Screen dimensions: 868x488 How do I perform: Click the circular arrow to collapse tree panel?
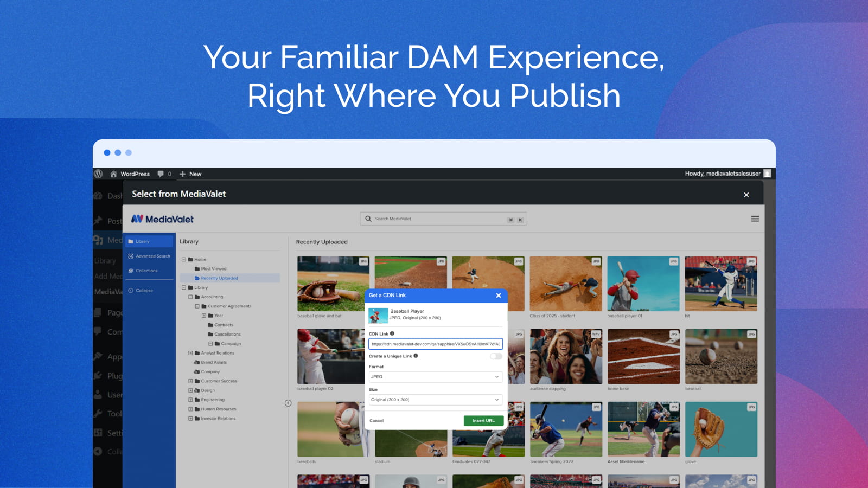[x=288, y=403]
